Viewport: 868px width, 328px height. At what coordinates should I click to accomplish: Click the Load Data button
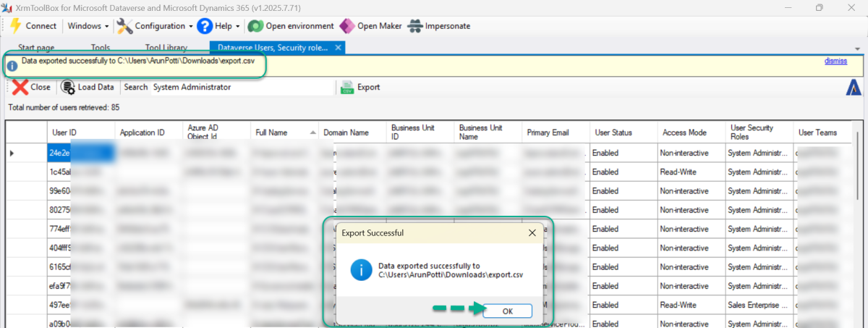(88, 87)
